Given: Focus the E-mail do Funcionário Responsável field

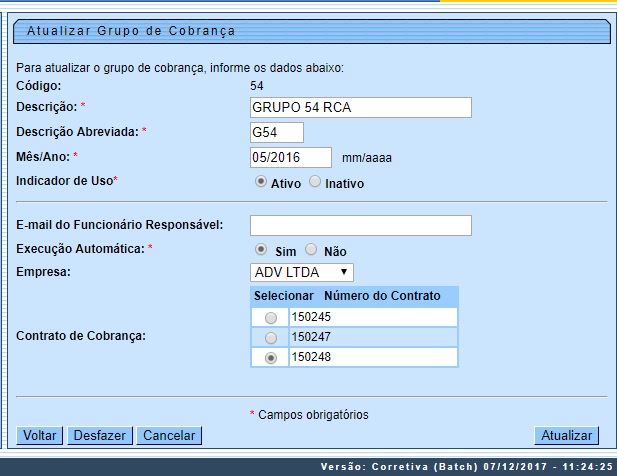Looking at the screenshot, I should click(361, 225).
